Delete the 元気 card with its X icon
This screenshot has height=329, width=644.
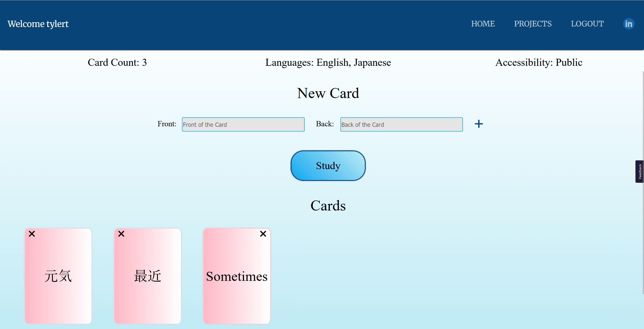(x=32, y=234)
